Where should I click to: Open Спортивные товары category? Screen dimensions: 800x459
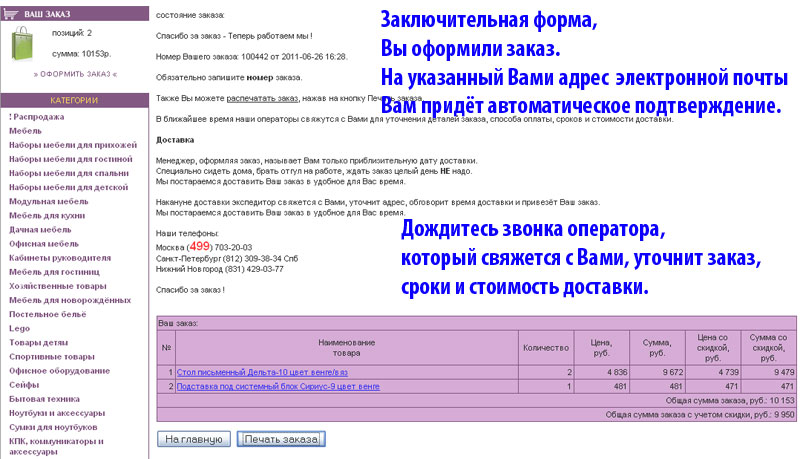coord(52,357)
